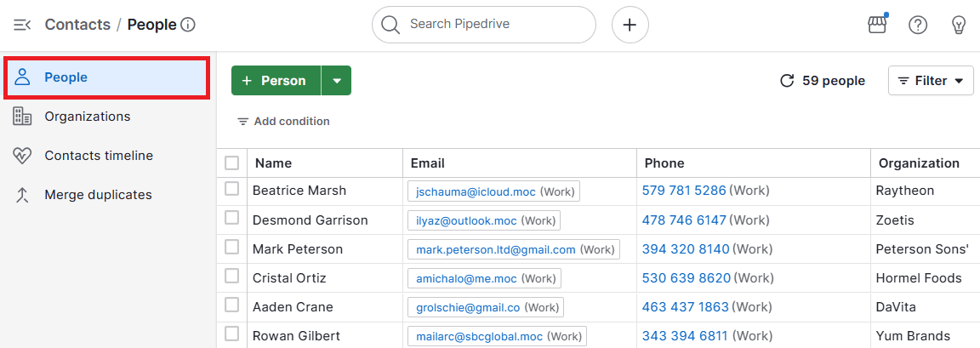This screenshot has height=348, width=980.
Task: Click Add condition
Action: (283, 121)
